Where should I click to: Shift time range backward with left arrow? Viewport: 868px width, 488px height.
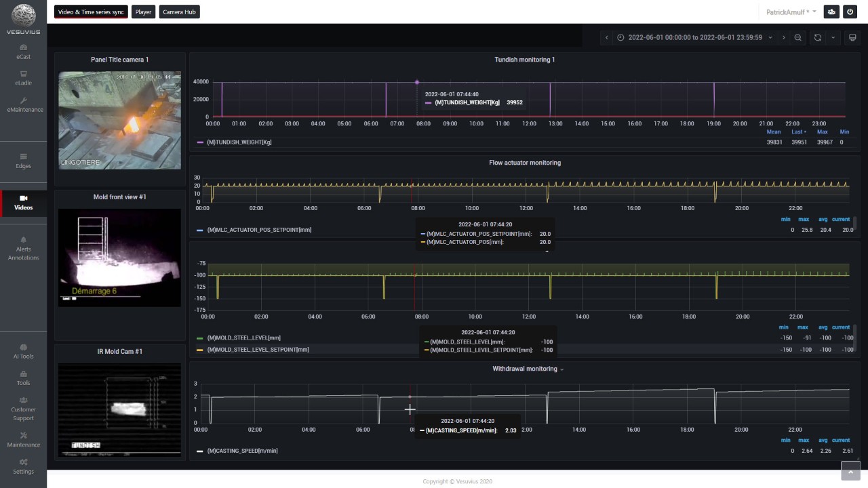pyautogui.click(x=607, y=38)
